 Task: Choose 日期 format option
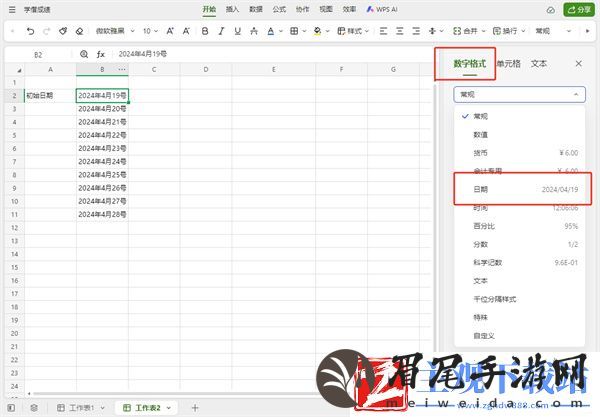click(x=522, y=189)
